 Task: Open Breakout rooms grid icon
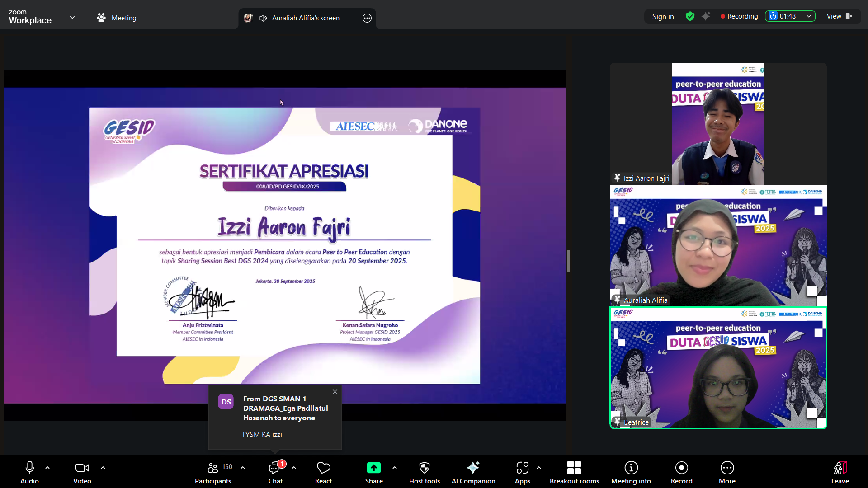[x=574, y=468]
